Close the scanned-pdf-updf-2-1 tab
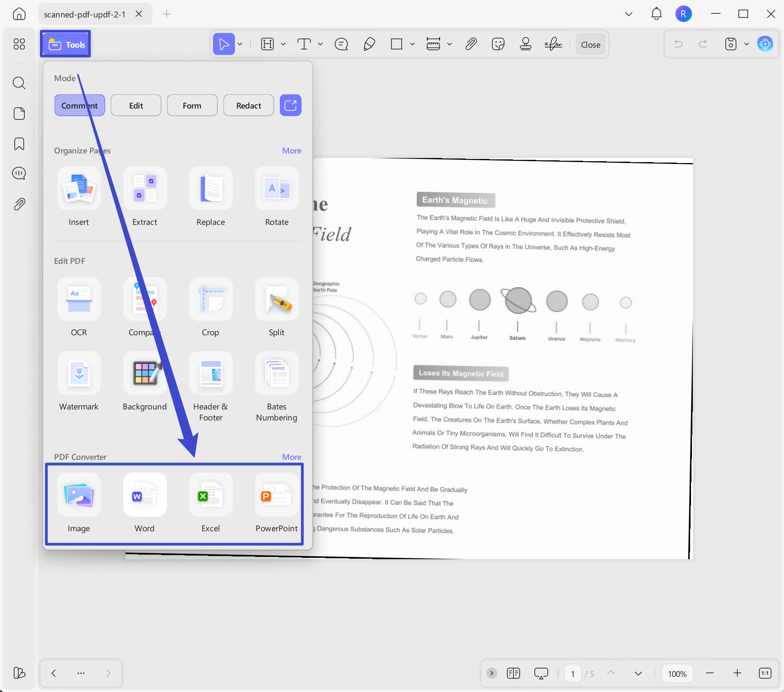This screenshot has width=784, height=692. (x=139, y=14)
